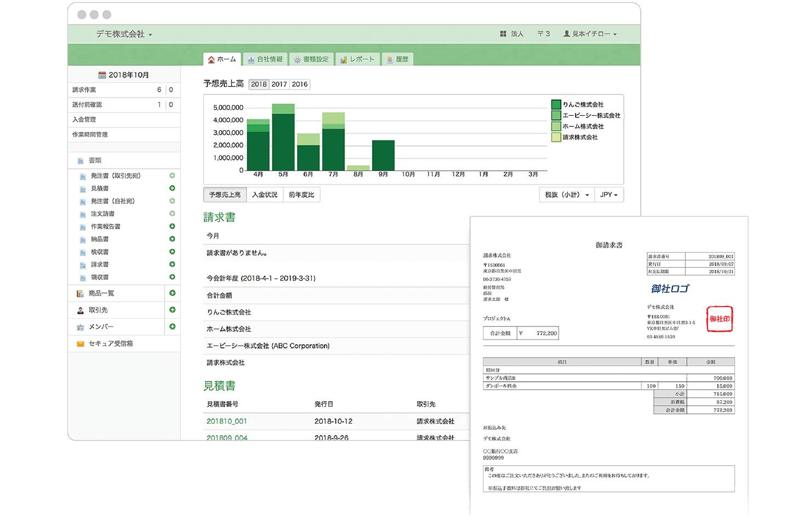The height and width of the screenshot is (527, 812).
Task: Open the セキュア受信箱 link
Action: (x=111, y=344)
